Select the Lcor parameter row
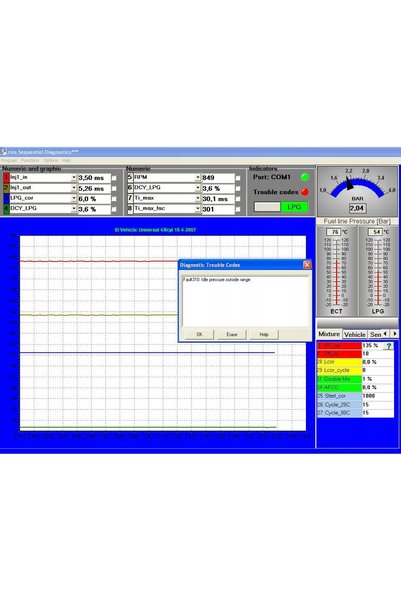 click(355, 362)
